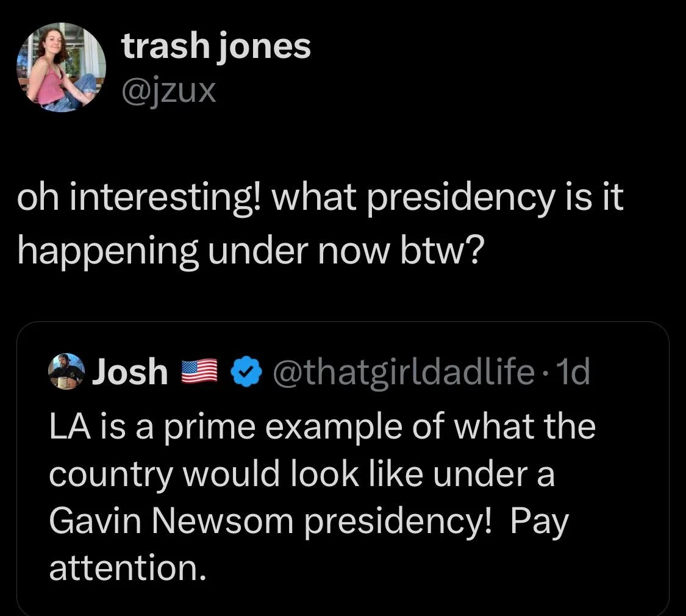Click the "country would look like under a" line
Image resolution: width=686 pixels, height=616 pixels.
click(x=302, y=475)
